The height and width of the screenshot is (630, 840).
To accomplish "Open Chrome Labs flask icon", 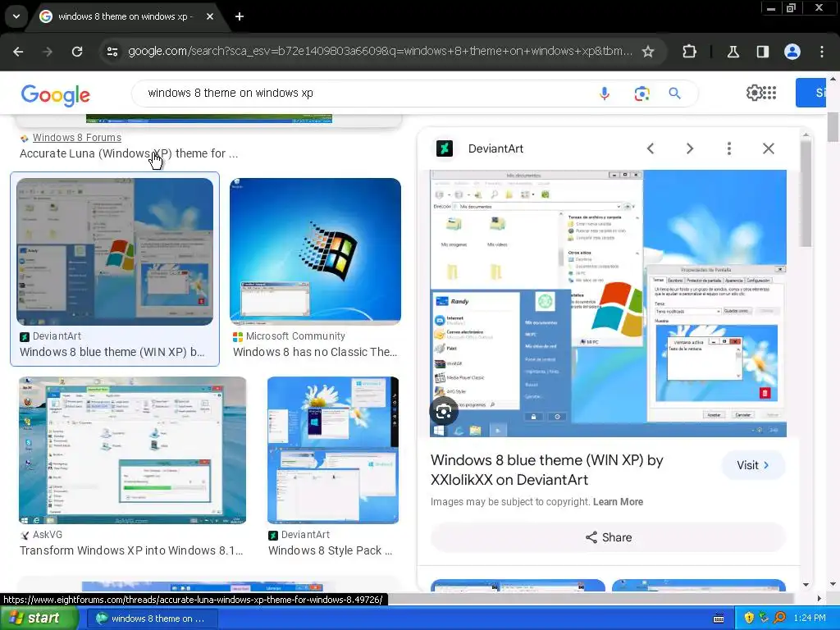I will [733, 52].
